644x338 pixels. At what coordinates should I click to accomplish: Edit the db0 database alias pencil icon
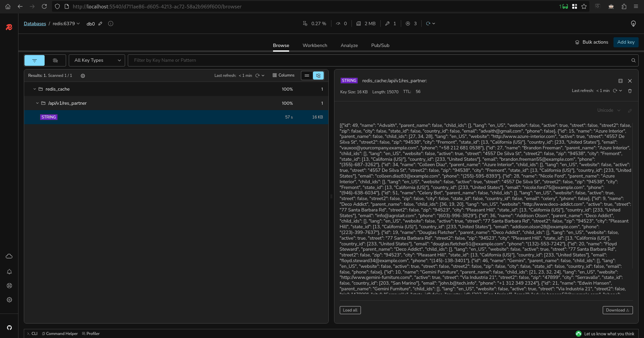[100, 23]
